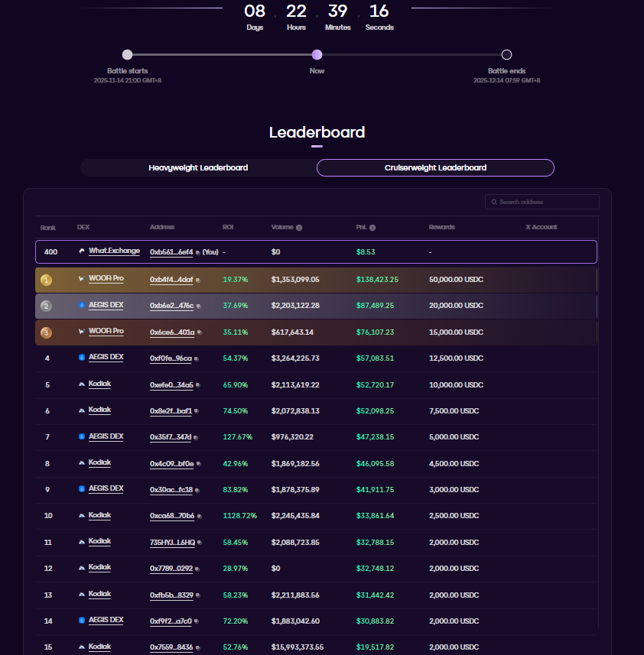This screenshot has height=655, width=644.
Task: Copy the address 0x6ce6...401a
Action: pos(200,332)
